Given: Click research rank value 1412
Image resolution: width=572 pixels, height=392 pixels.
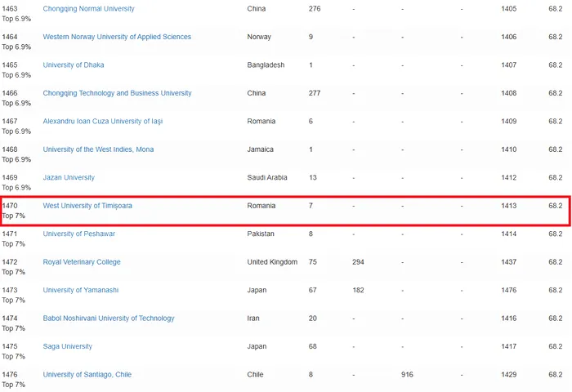Looking at the screenshot, I should [x=509, y=177].
